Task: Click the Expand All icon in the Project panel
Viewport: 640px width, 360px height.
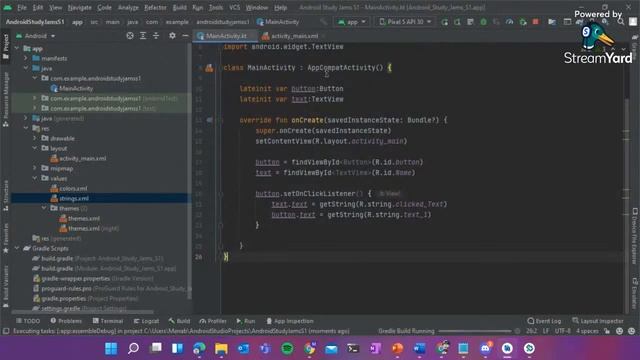Action: point(143,36)
